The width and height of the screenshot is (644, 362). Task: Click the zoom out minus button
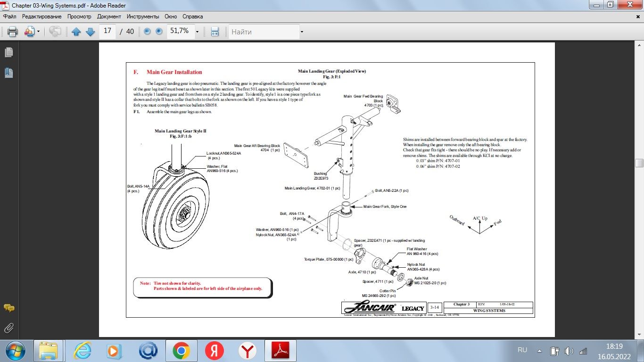click(146, 31)
